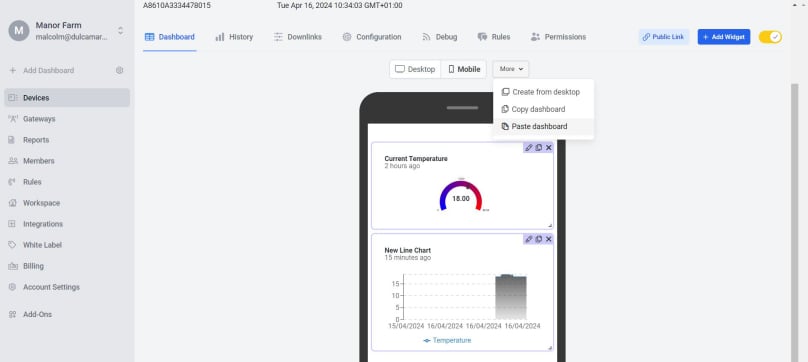Image resolution: width=808 pixels, height=362 pixels.
Task: Go to the Configuration tab
Action: 372,37
